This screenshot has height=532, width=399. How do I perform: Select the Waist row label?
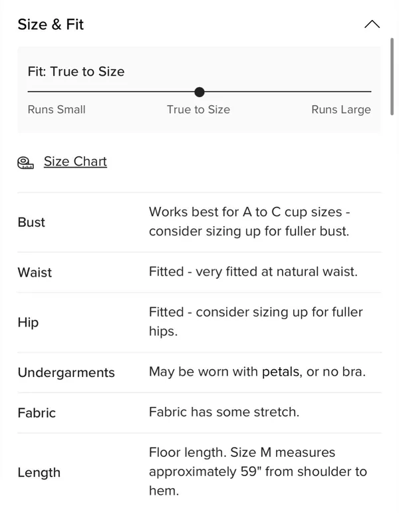35,273
